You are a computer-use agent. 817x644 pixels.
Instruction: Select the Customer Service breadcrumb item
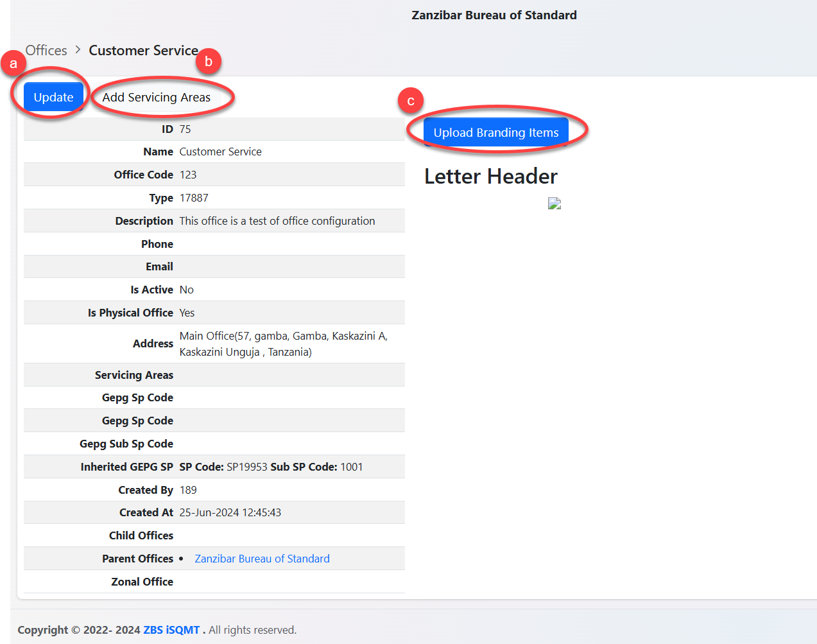143,50
